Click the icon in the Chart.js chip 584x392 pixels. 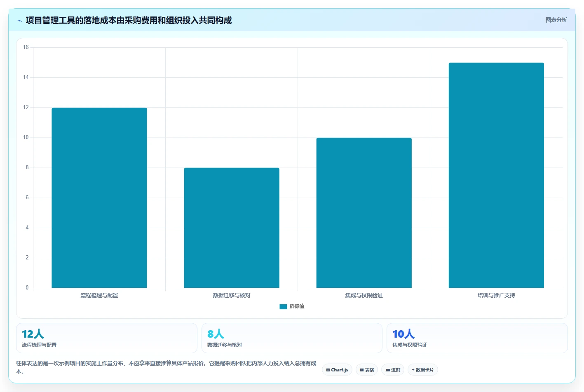[x=328, y=370]
